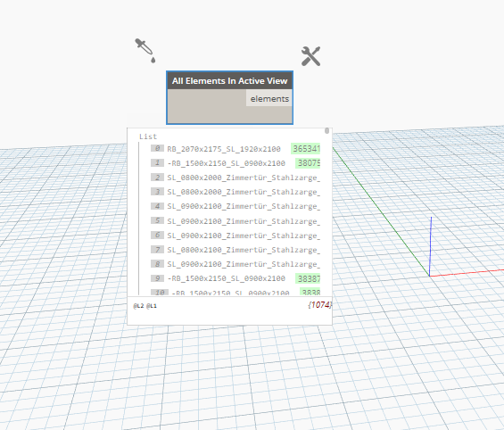Select the All Elements In Active View node header
The height and width of the screenshot is (430, 504).
(x=229, y=80)
